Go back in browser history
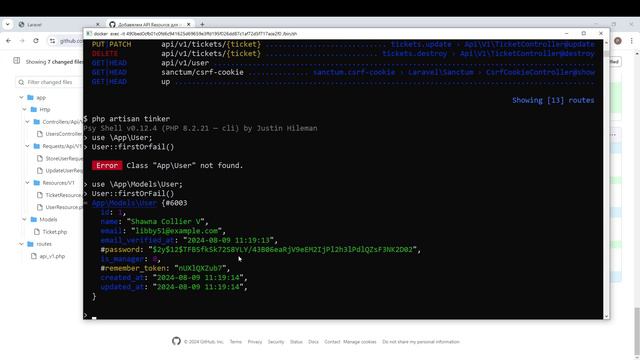This screenshot has height=360, width=640. click(x=9, y=41)
